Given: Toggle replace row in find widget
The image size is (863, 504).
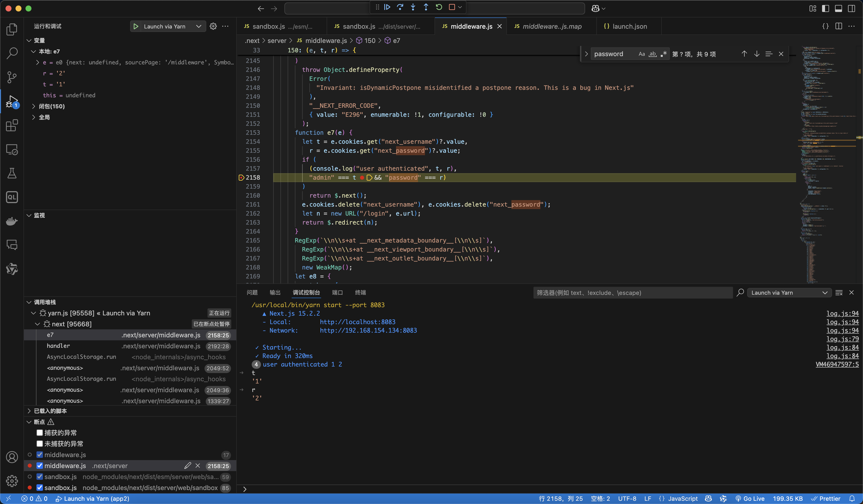Looking at the screenshot, I should pos(586,54).
